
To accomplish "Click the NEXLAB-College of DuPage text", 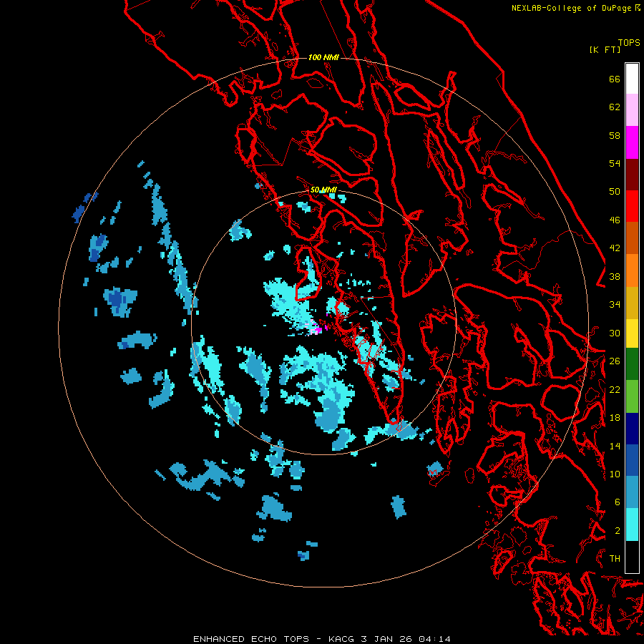I will 571,8.
